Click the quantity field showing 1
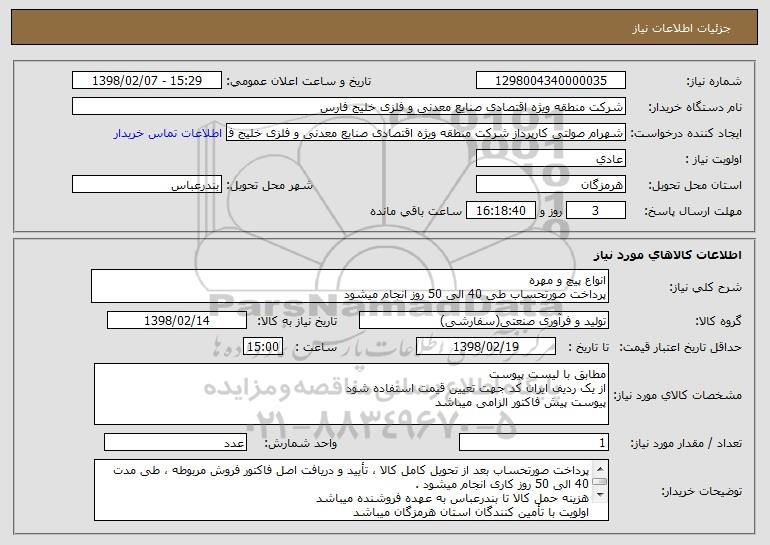This screenshot has height=545, width=770. click(534, 442)
